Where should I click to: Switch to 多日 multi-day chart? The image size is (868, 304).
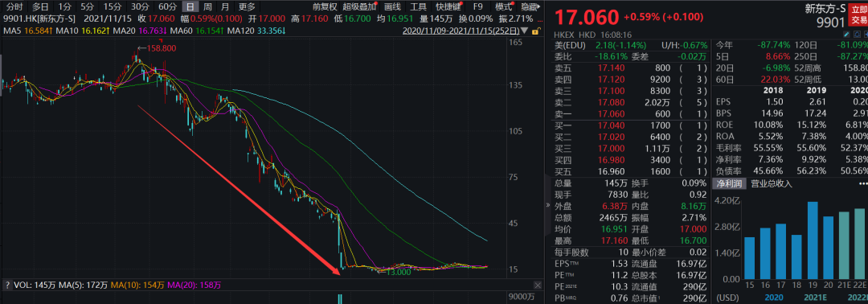[x=40, y=7]
